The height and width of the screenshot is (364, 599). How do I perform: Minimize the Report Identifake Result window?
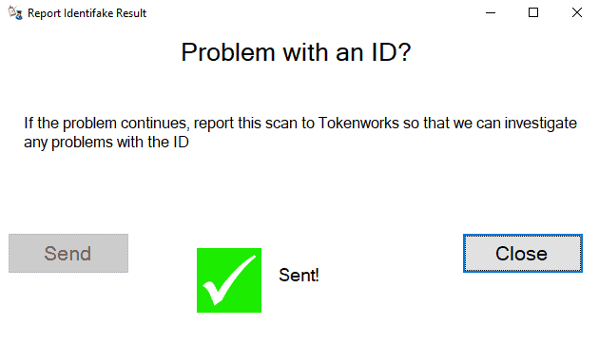491,13
